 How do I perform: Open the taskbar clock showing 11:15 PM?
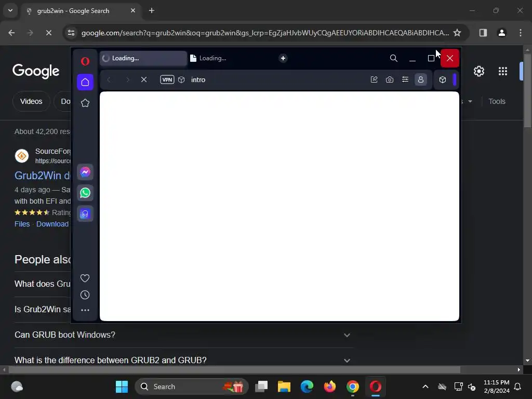[496, 387]
